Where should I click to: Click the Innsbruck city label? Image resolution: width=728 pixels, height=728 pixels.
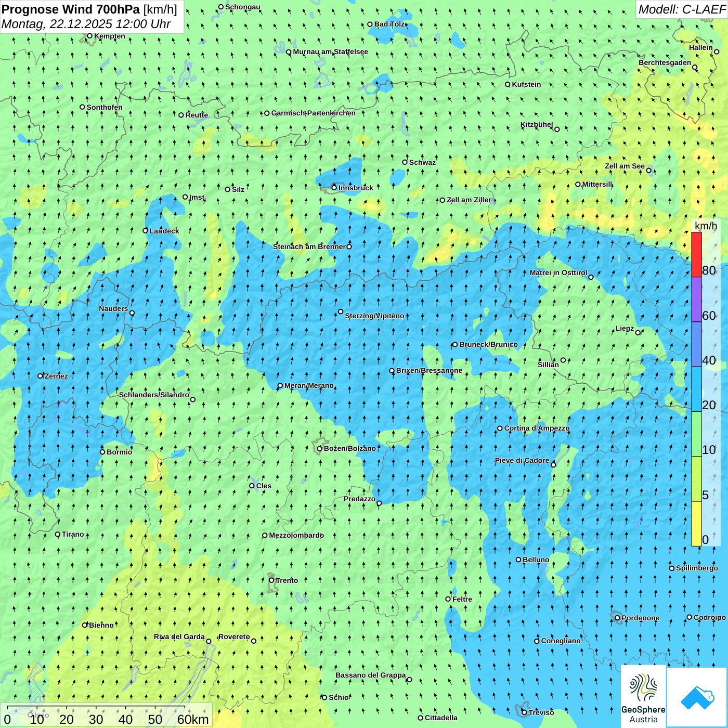356,188
